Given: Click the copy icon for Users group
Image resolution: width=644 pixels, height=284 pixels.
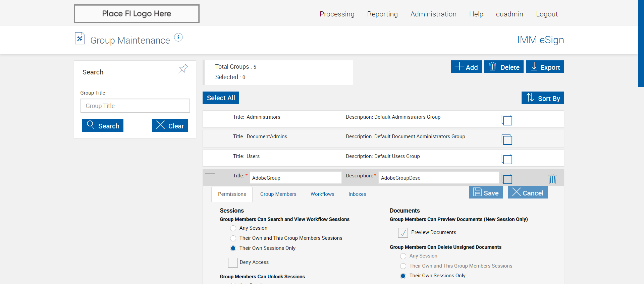Looking at the screenshot, I should click(x=507, y=159).
